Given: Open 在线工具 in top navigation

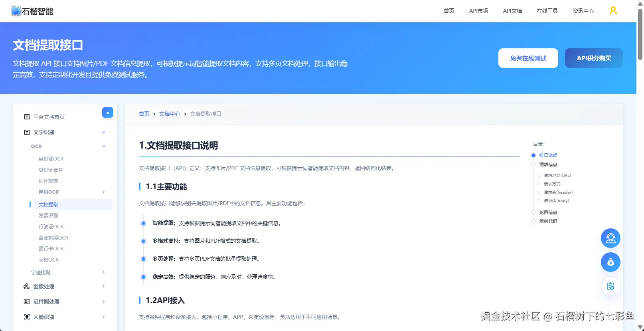Looking at the screenshot, I should tap(547, 11).
